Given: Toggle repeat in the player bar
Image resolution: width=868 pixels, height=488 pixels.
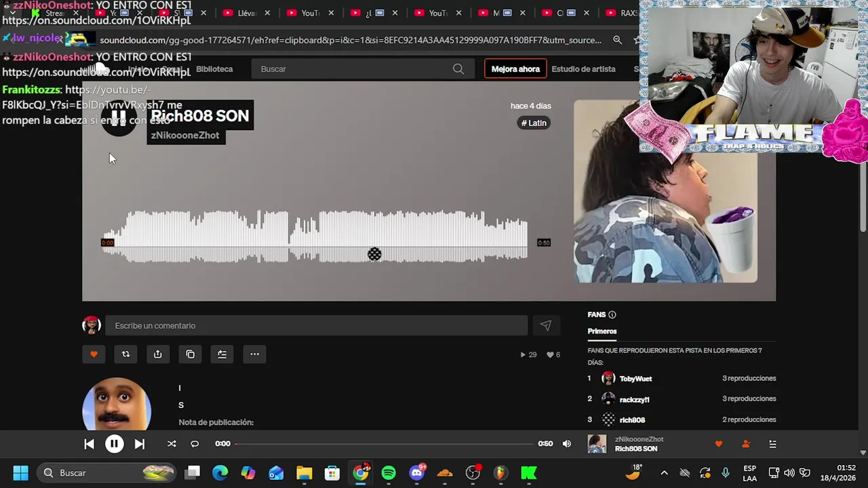Looking at the screenshot, I should pyautogui.click(x=195, y=444).
